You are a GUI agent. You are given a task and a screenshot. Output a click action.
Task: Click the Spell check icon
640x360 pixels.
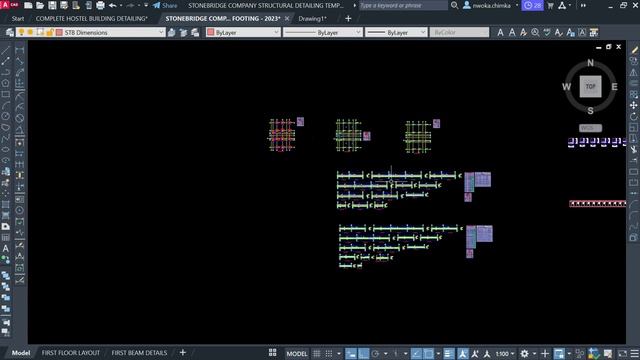click(x=547, y=32)
